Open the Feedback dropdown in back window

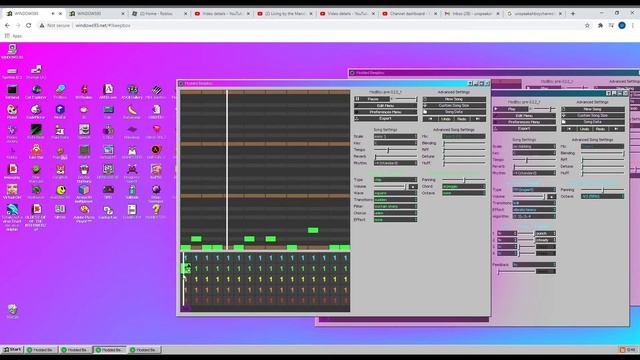point(534,264)
